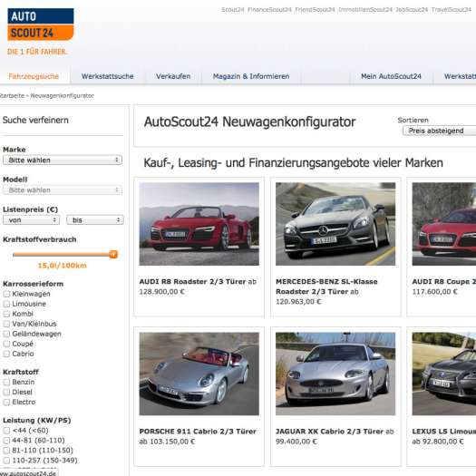Follow the ImmobilienScout24 link
This screenshot has width=476, height=476.
point(365,10)
